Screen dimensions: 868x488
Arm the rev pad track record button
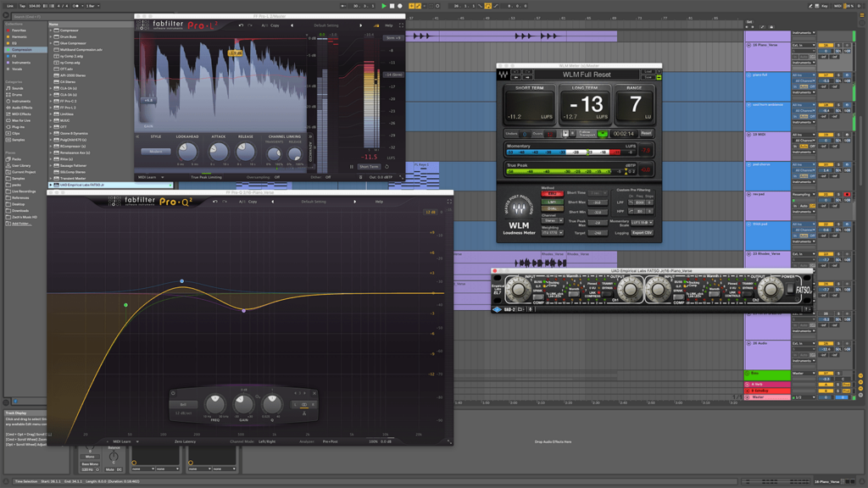[847, 195]
